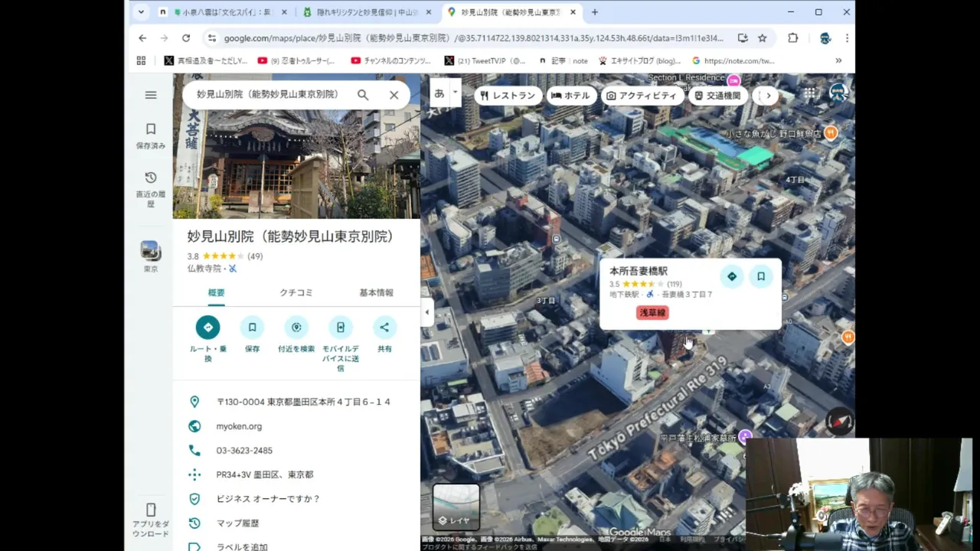980x551 pixels.
Task: Click bookmark save icon in 本所吾妻橋駅 card
Action: click(761, 276)
